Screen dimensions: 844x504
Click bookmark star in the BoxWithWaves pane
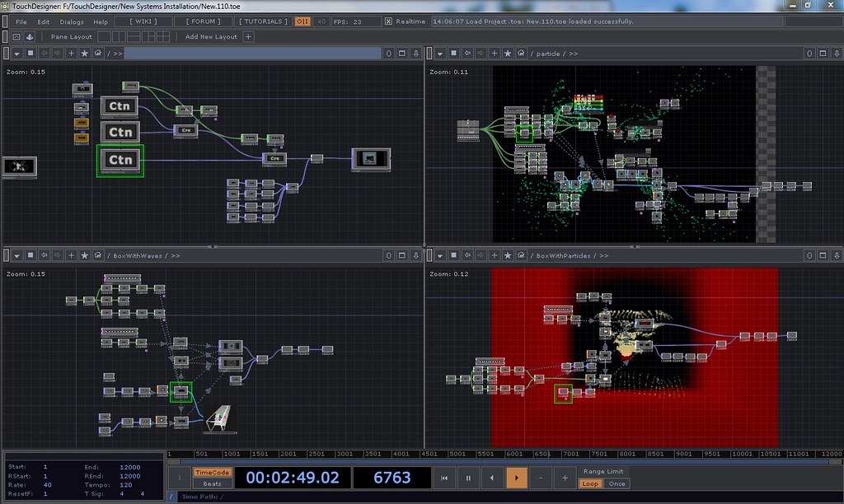84,255
